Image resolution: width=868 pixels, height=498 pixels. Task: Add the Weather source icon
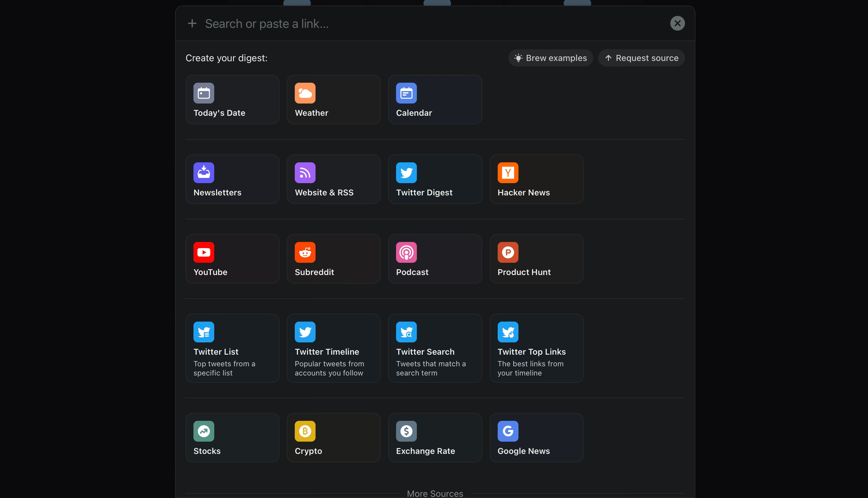pos(305,93)
